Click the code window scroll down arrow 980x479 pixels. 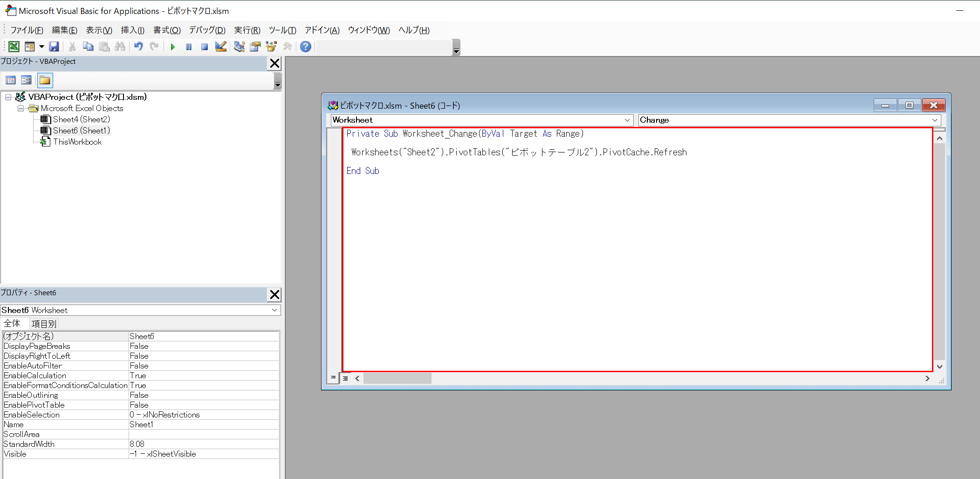[940, 367]
